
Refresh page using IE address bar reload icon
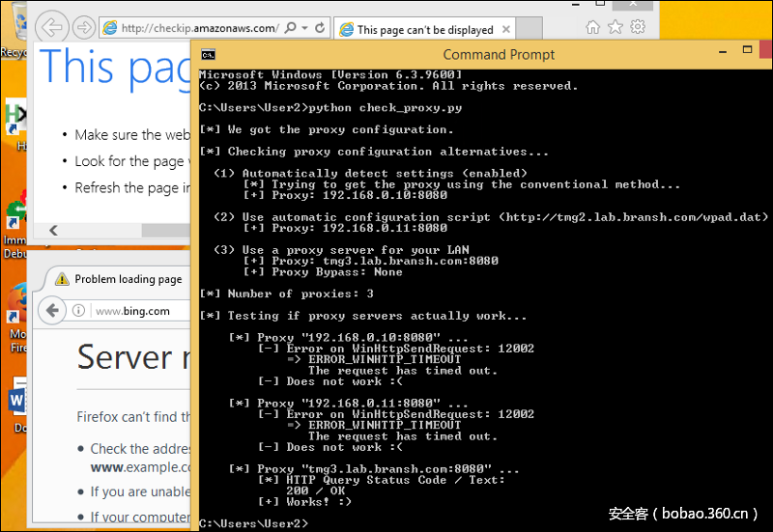point(320,29)
